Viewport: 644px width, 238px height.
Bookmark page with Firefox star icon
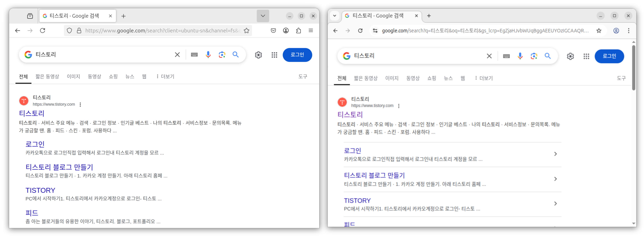[247, 31]
